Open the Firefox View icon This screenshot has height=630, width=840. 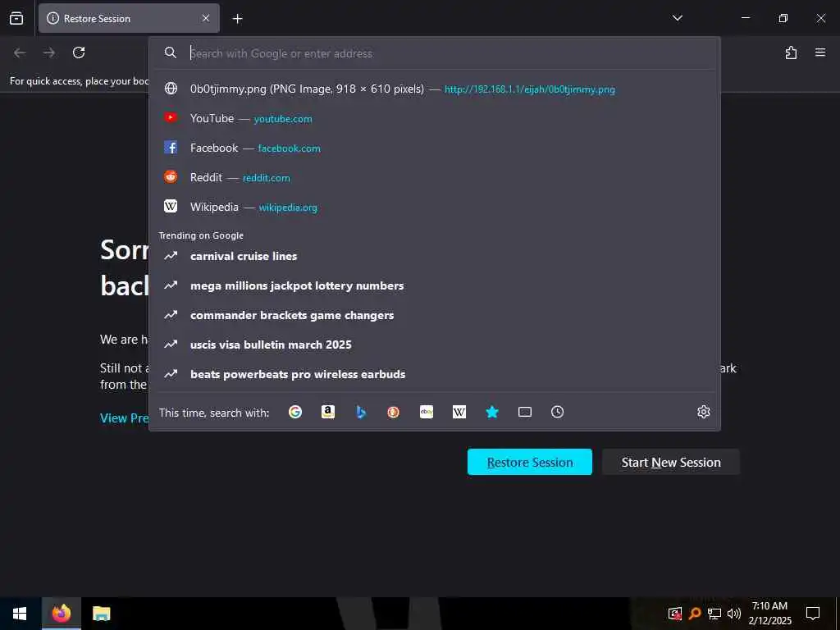[16, 18]
